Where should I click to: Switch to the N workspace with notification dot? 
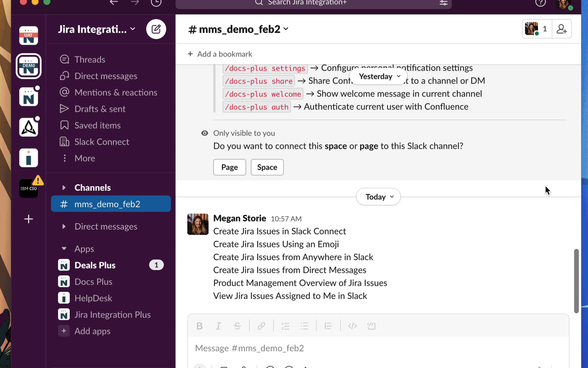tap(29, 97)
